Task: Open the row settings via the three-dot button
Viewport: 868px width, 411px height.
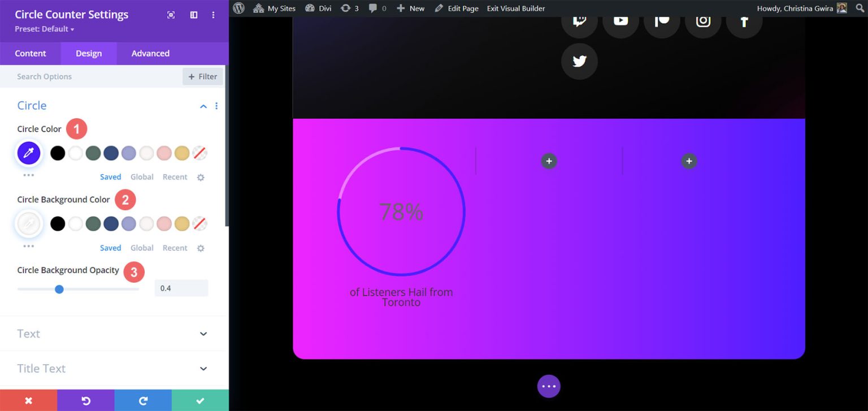Action: click(549, 386)
